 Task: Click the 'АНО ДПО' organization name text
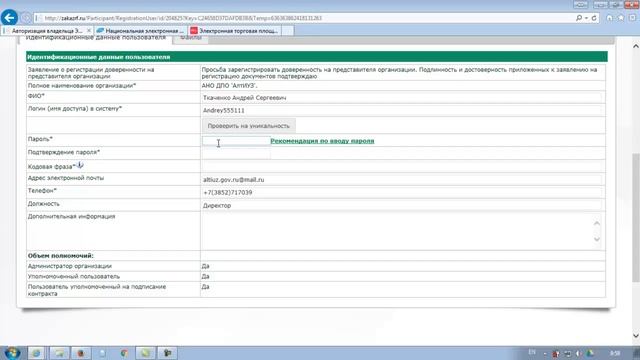(x=229, y=86)
